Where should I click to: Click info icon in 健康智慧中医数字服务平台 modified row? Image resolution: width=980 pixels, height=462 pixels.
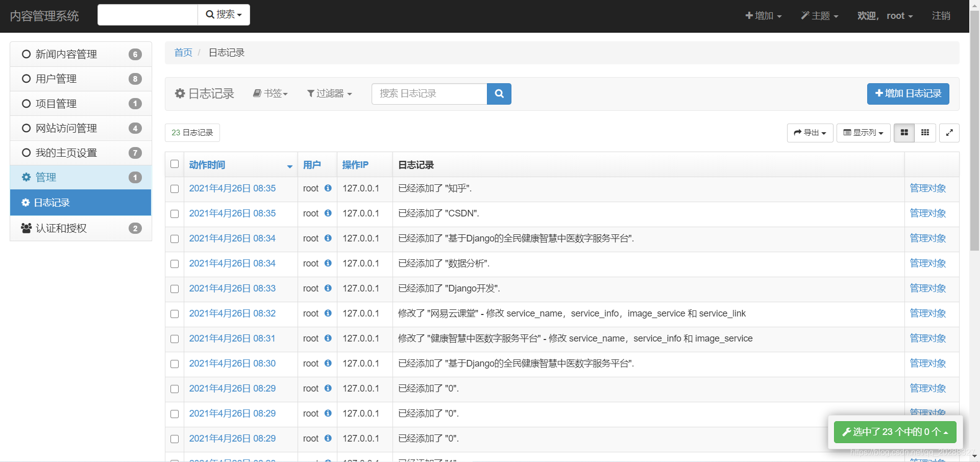point(328,338)
